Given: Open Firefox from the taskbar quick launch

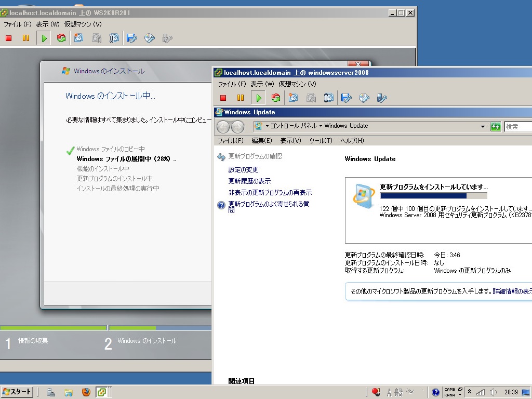Looking at the screenshot, I should (x=86, y=392).
